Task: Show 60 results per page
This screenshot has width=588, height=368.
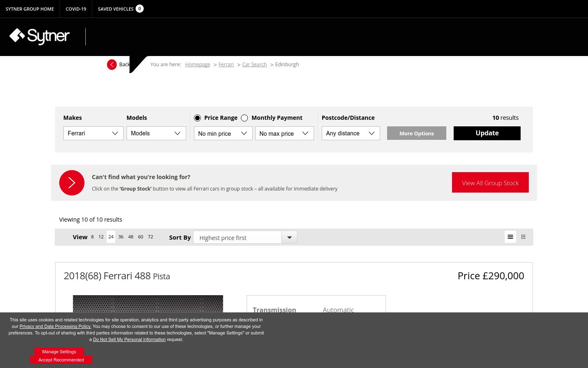Action: point(140,237)
